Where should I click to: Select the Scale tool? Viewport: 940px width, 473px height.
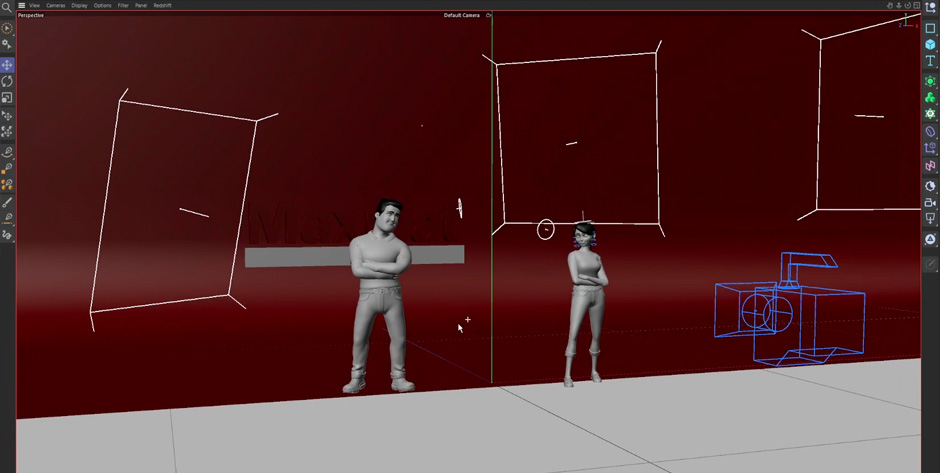click(x=7, y=98)
